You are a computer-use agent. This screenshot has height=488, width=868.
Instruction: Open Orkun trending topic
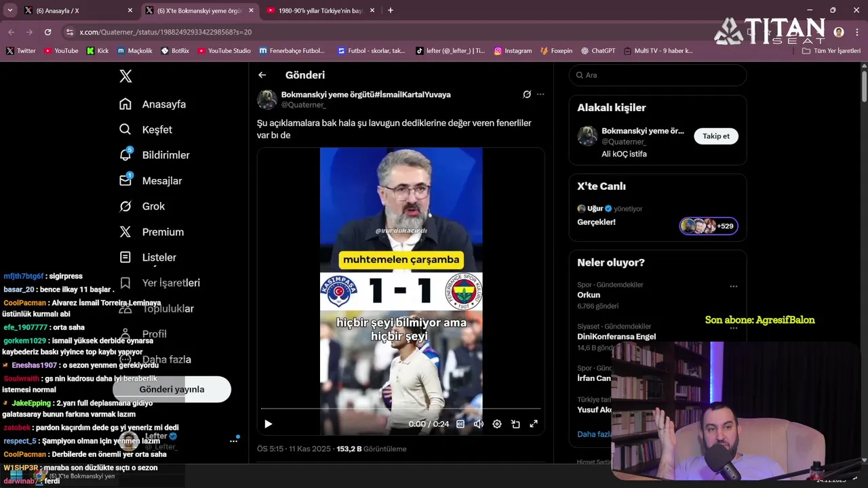click(x=589, y=295)
